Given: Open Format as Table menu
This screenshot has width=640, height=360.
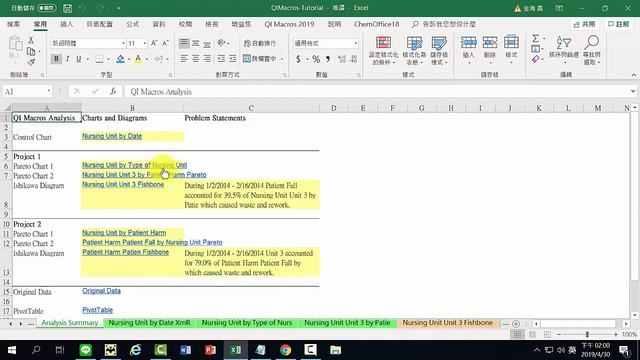Looking at the screenshot, I should (x=414, y=51).
